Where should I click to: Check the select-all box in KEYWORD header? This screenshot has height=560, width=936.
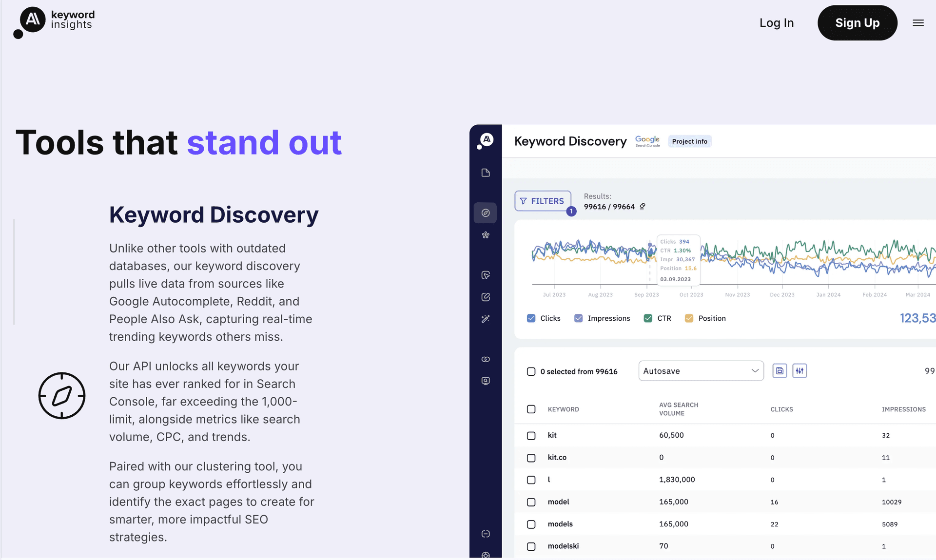(531, 409)
